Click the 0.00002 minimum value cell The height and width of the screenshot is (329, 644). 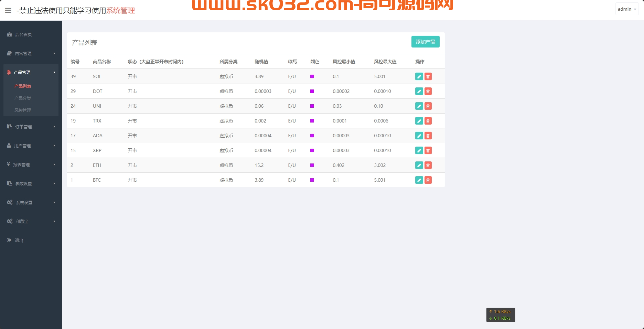click(341, 91)
